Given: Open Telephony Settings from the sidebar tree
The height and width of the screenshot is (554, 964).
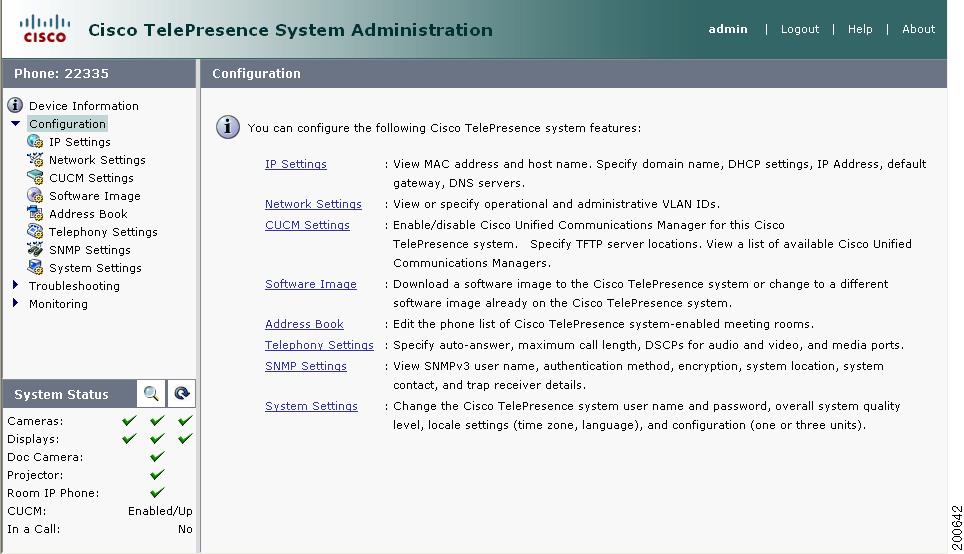Looking at the screenshot, I should (103, 232).
